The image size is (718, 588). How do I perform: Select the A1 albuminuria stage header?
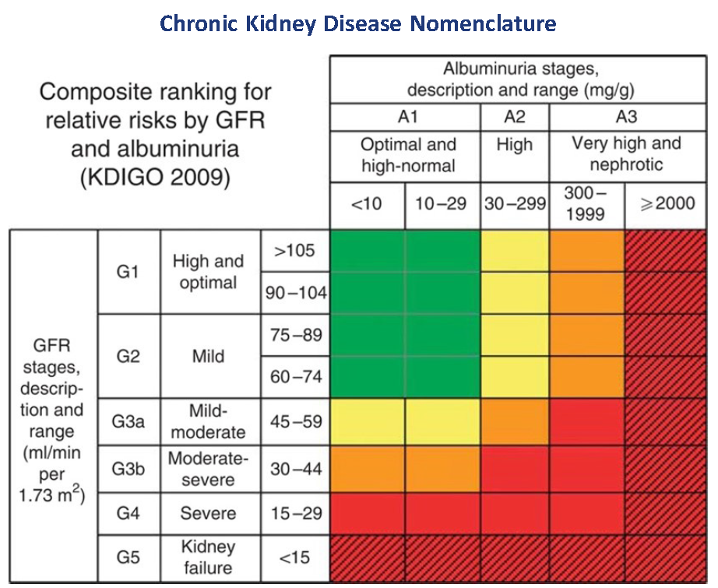[405, 117]
